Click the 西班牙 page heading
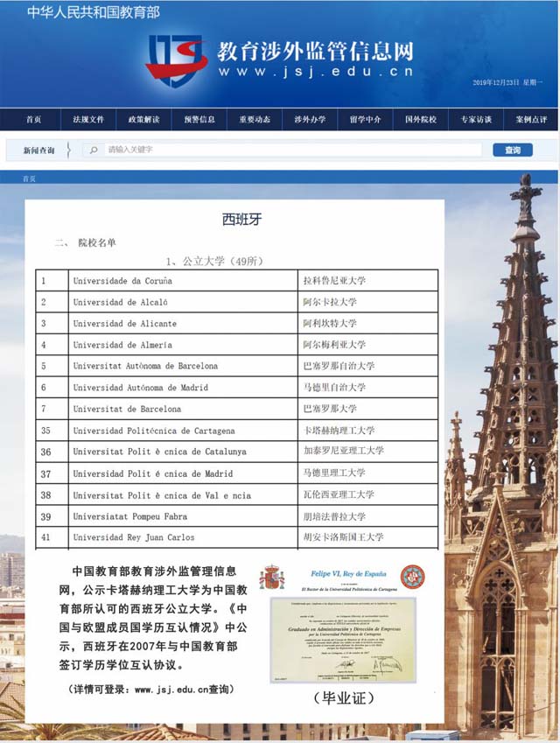The width and height of the screenshot is (560, 743). click(241, 219)
